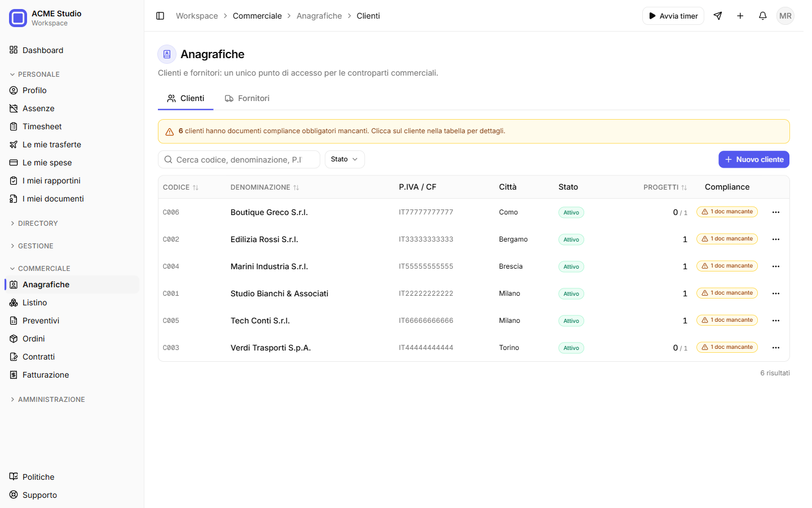Sort table by PROGETTI column

point(665,187)
